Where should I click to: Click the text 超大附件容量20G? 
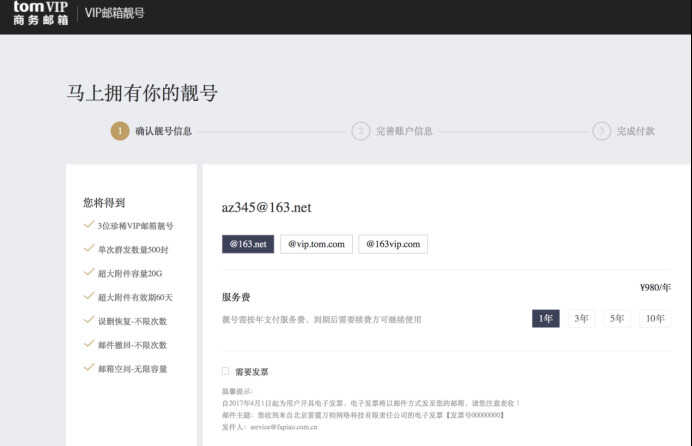point(130,274)
